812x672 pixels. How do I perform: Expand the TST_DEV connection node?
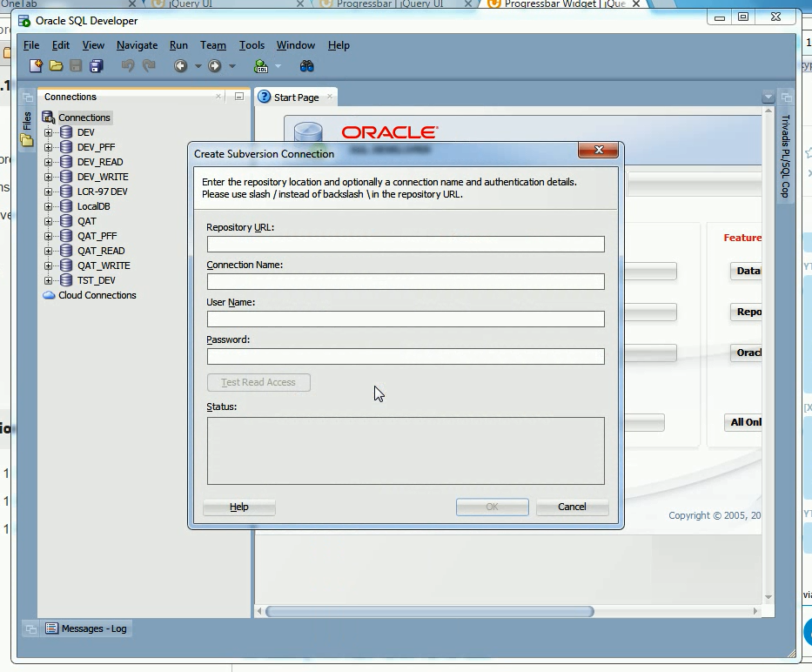48,280
